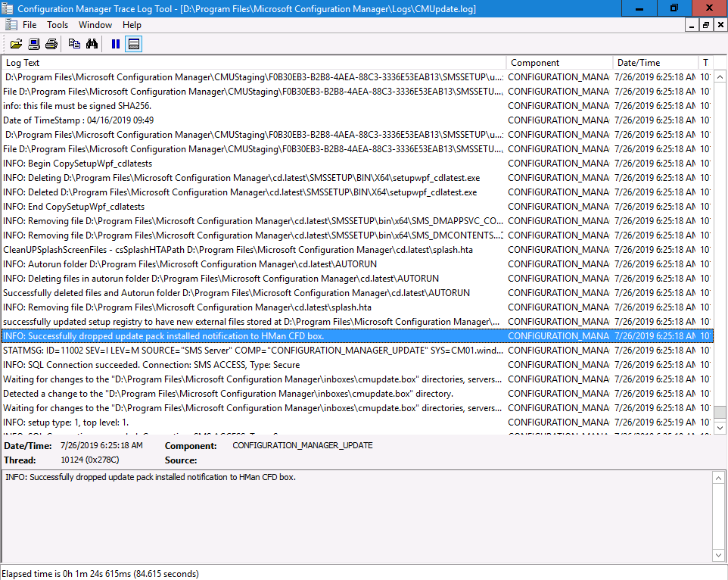
Task: Select the STATMSG: ID=11002 log row
Action: [357, 351]
